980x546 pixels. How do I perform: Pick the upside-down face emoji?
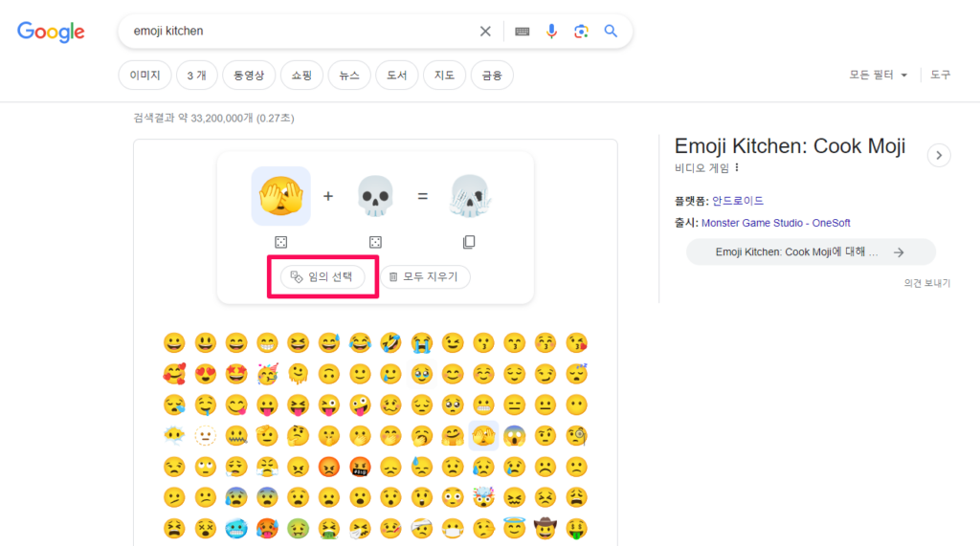click(329, 374)
